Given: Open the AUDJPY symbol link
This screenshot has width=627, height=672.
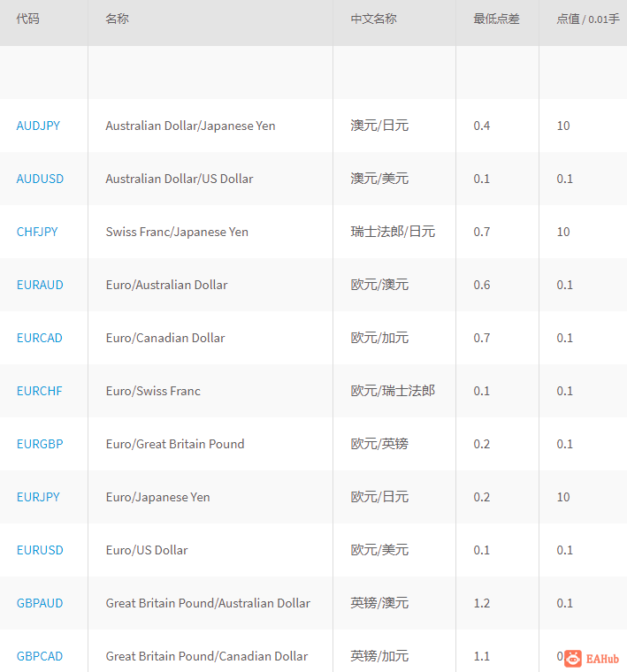Looking at the screenshot, I should 38,126.
